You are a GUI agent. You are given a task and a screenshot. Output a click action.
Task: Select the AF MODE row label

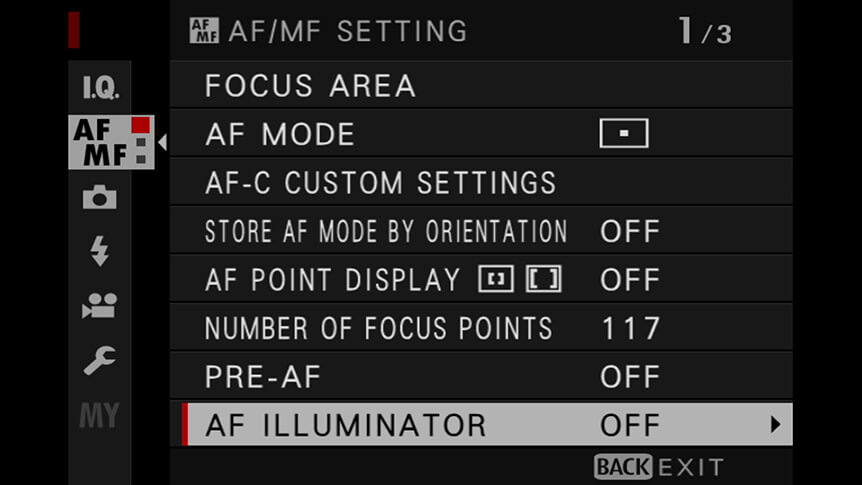click(280, 134)
